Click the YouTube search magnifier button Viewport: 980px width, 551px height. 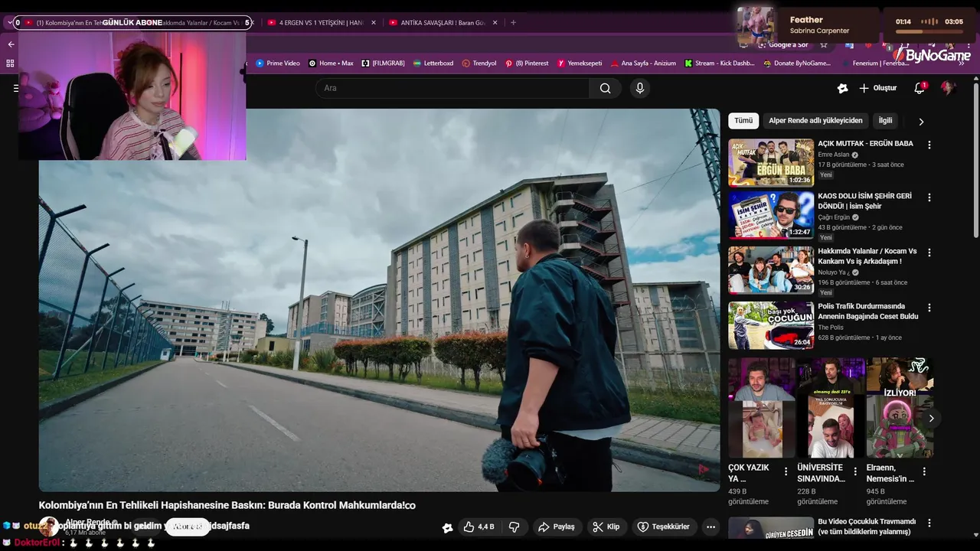[605, 88]
